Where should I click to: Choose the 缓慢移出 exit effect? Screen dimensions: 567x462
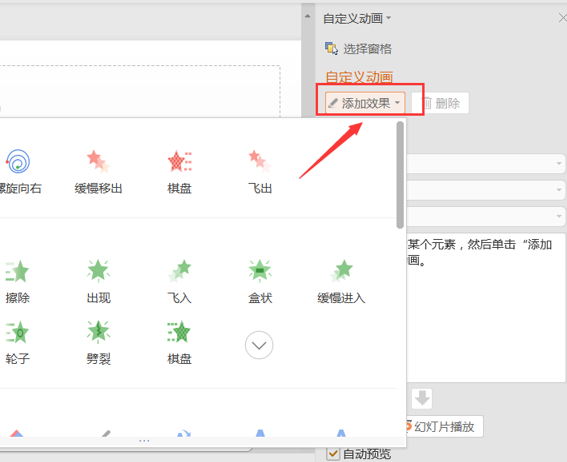coord(98,172)
